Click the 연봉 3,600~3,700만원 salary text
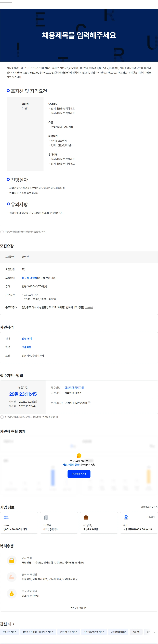Viewport: 158px width, 644px height. tap(35, 286)
